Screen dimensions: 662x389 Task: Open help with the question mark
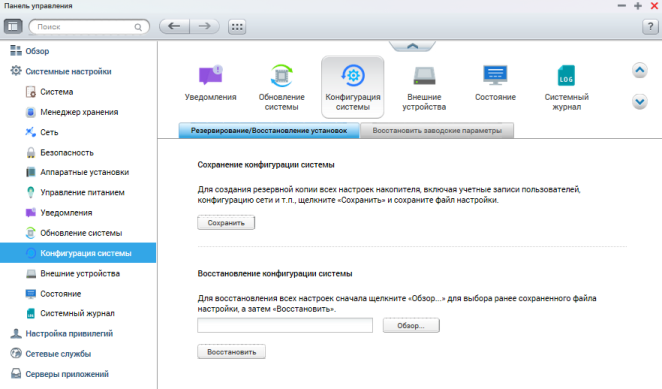pyautogui.click(x=650, y=27)
